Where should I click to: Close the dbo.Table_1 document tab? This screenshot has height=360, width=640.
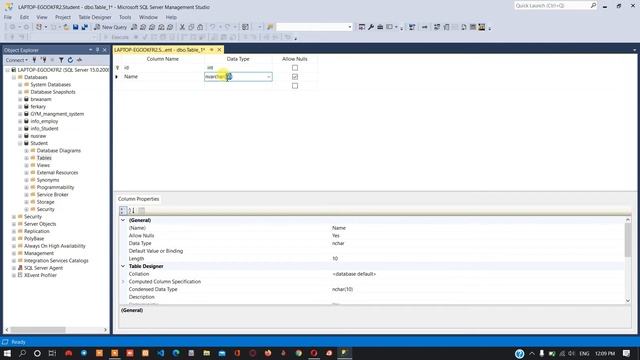(219, 50)
